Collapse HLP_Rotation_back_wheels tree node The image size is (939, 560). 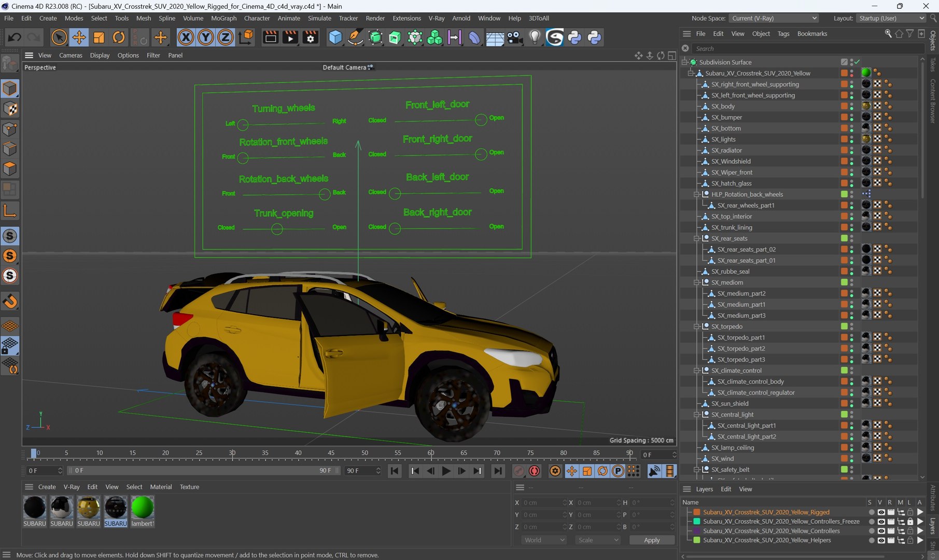pyautogui.click(x=696, y=194)
